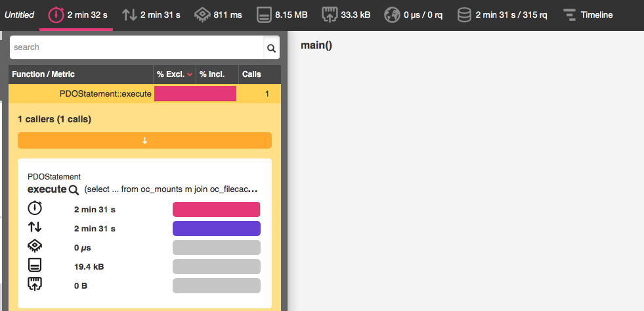The width and height of the screenshot is (644, 311).
Task: Switch to the network 33.3 kB tab
Action: (x=346, y=15)
